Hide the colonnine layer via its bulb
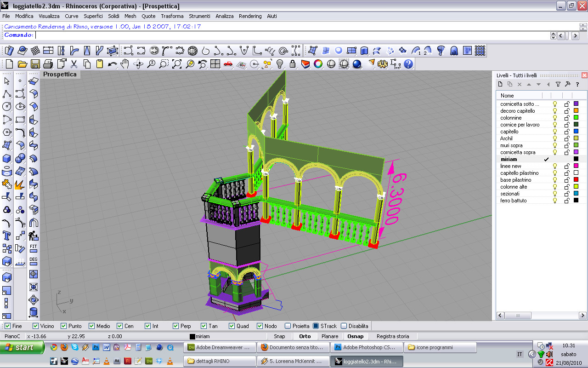Image resolution: width=588 pixels, height=368 pixels. click(555, 118)
